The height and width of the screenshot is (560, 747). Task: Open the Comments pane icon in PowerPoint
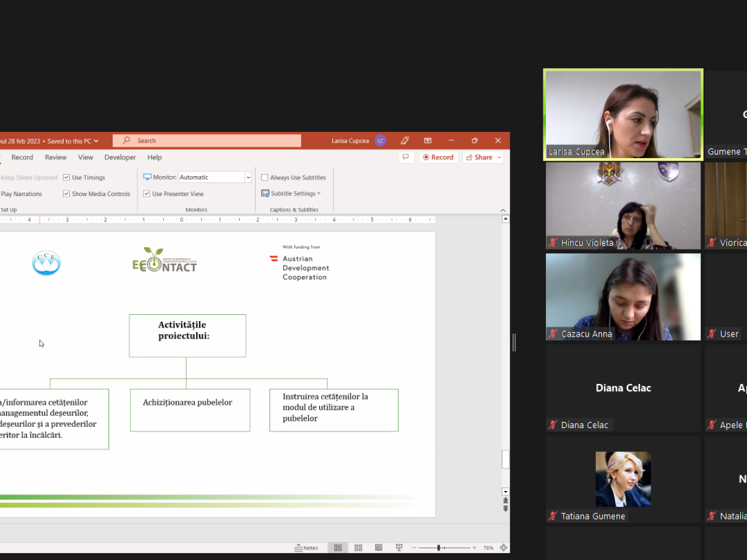406,157
